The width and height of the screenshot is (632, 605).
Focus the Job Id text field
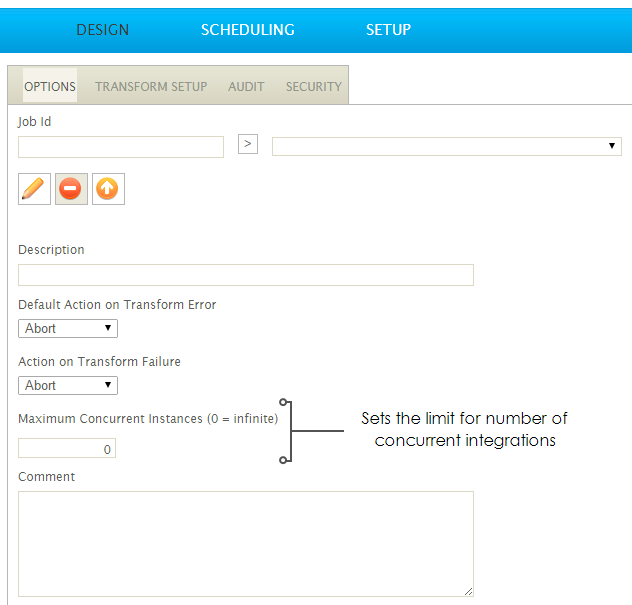[121, 147]
